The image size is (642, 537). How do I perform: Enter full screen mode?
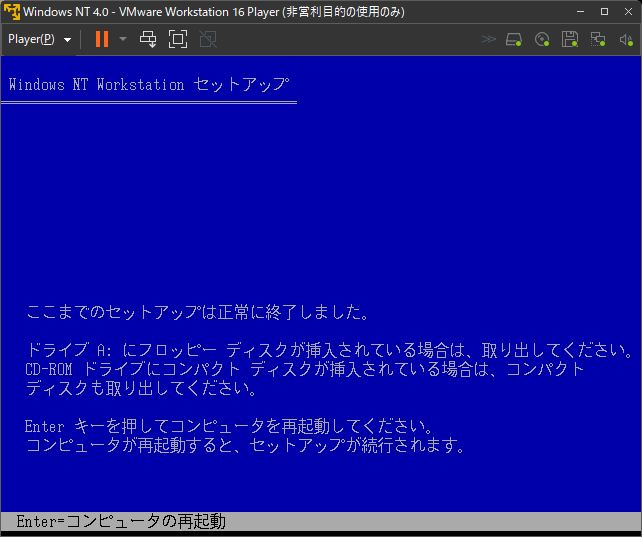click(178, 39)
